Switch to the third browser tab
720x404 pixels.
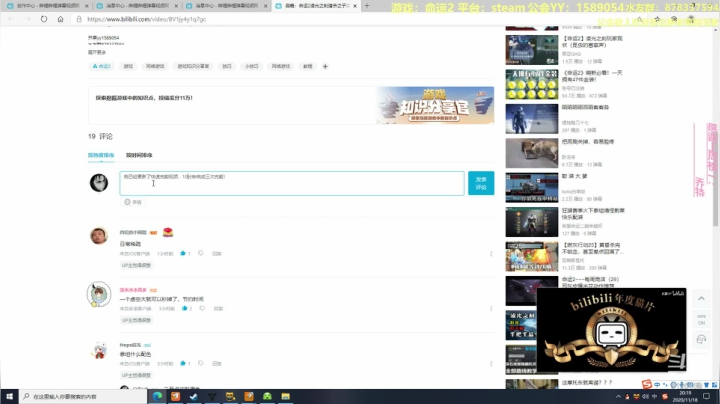coord(225,6)
